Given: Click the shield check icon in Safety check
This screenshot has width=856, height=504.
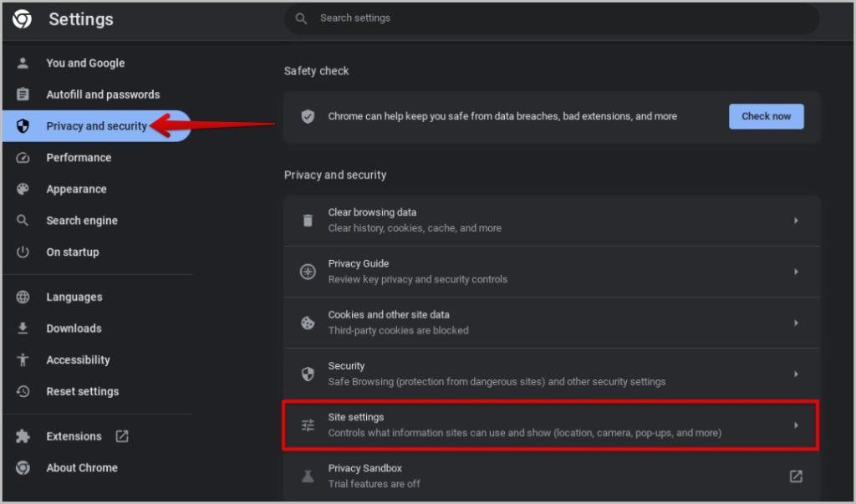Looking at the screenshot, I should pyautogui.click(x=308, y=116).
